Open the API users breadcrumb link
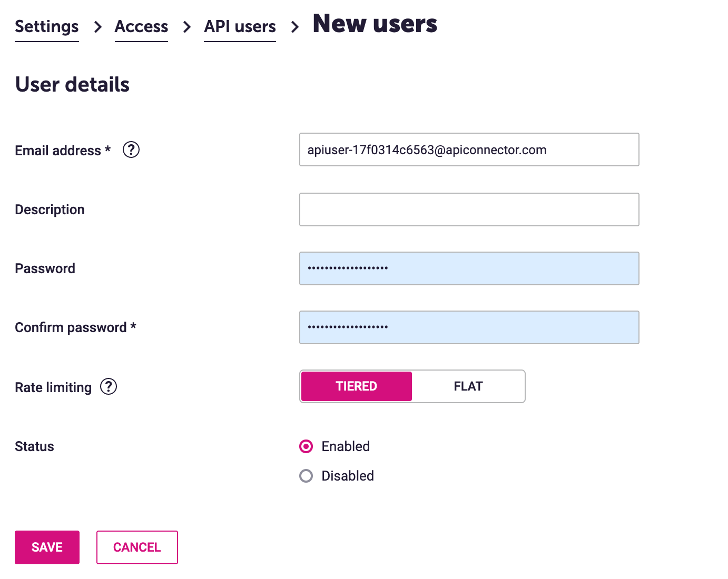Screen dimensions: 728x579 pyautogui.click(x=240, y=27)
